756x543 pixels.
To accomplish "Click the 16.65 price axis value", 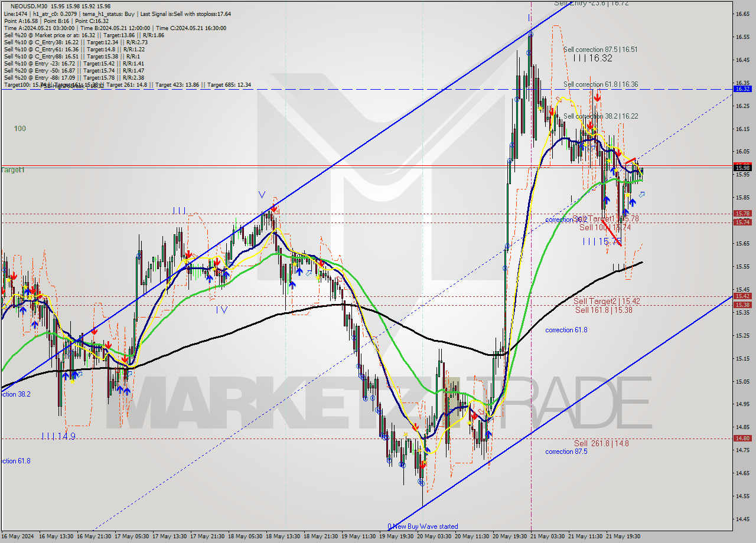I will 742,14.
